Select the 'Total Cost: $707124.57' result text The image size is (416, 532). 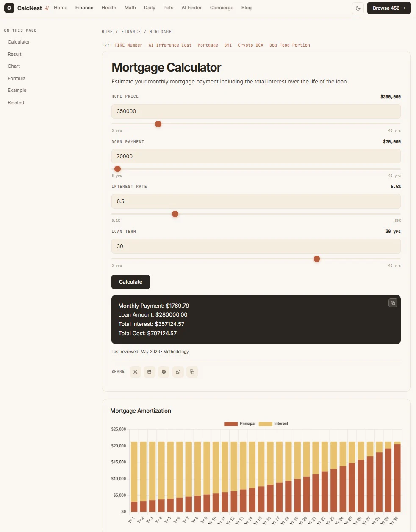click(147, 334)
